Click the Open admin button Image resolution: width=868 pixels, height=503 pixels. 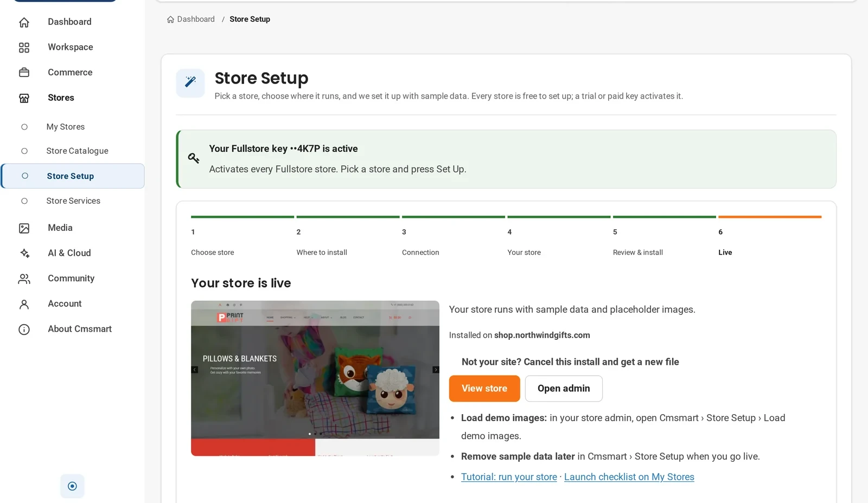[x=564, y=389]
